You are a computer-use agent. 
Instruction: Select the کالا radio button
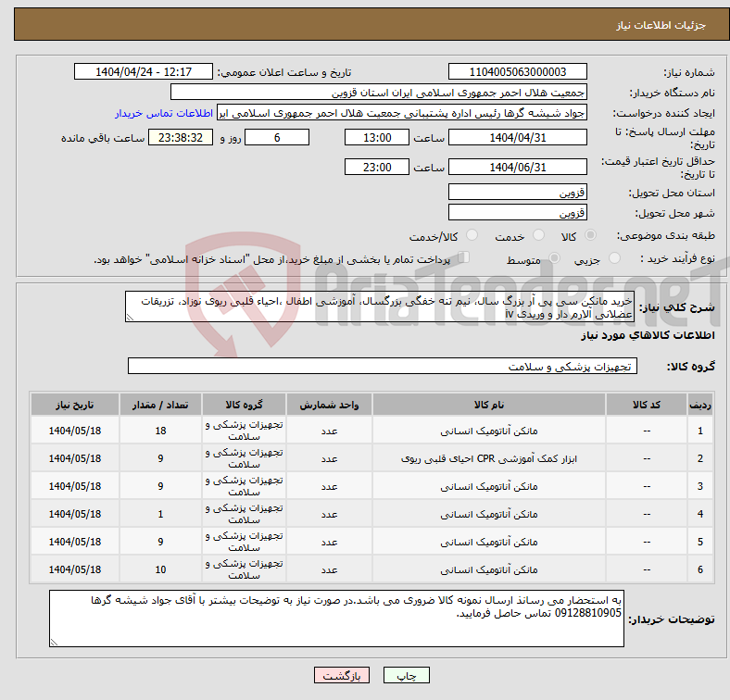590,235
